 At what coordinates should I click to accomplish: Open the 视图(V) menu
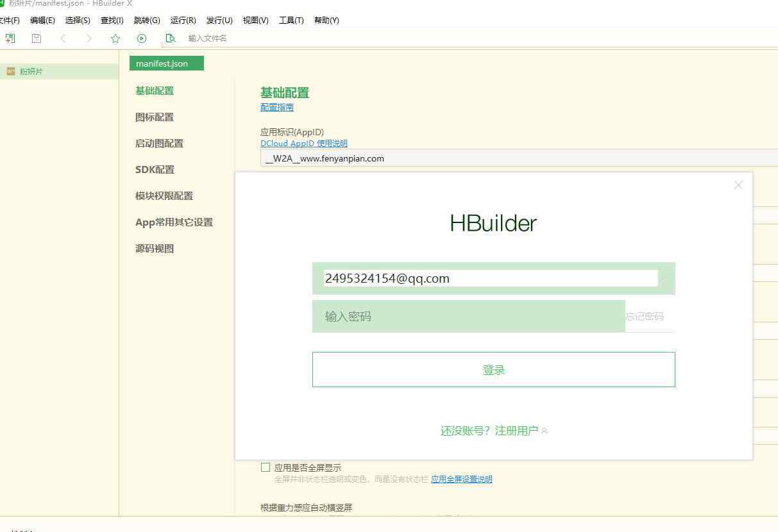click(x=255, y=21)
